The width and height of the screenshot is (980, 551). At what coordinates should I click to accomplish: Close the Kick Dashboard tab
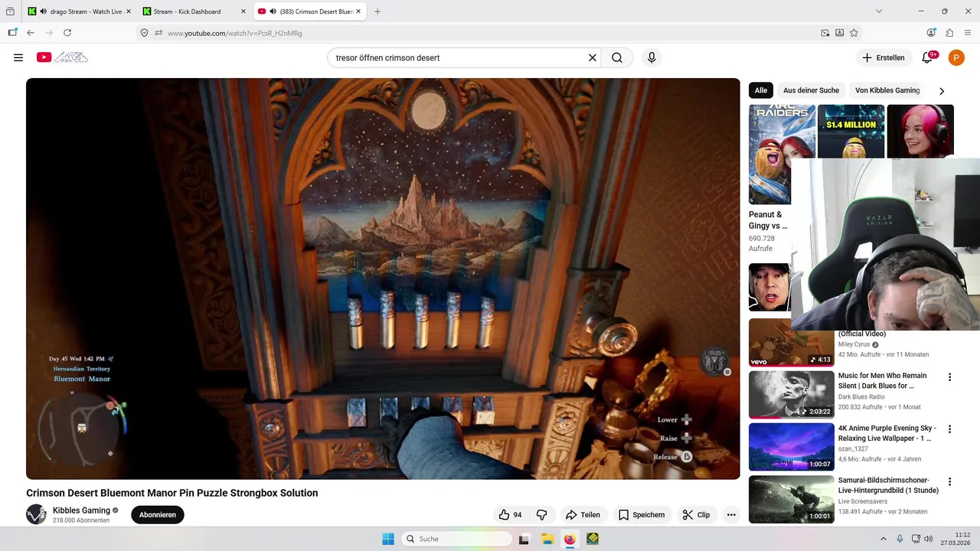click(x=242, y=11)
